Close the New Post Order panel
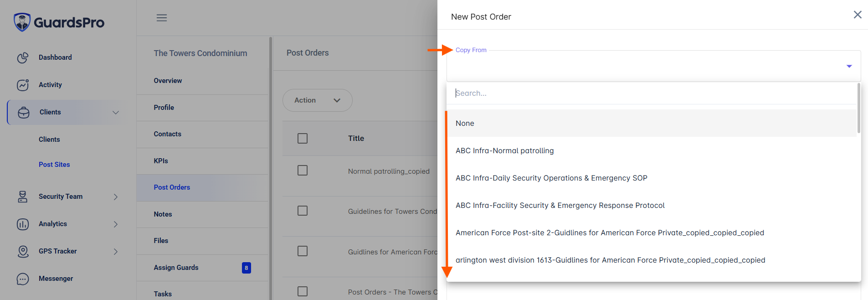The height and width of the screenshot is (300, 868). 858,15
